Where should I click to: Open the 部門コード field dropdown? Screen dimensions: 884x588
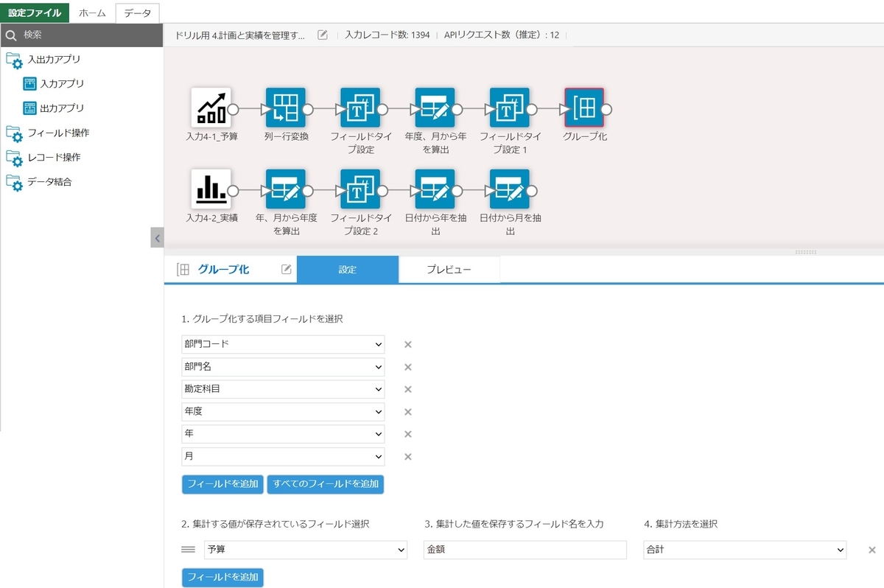tap(284, 344)
